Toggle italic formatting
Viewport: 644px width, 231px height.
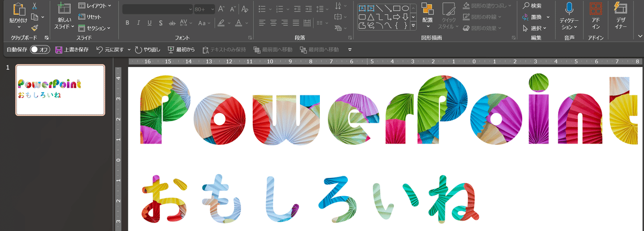pyautogui.click(x=138, y=23)
